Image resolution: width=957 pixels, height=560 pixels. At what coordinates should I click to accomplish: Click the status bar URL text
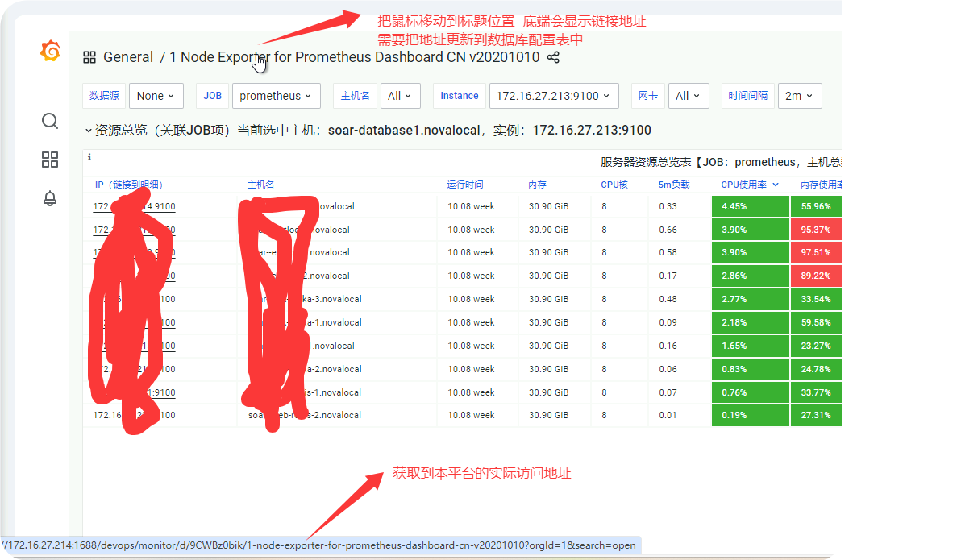(x=318, y=545)
